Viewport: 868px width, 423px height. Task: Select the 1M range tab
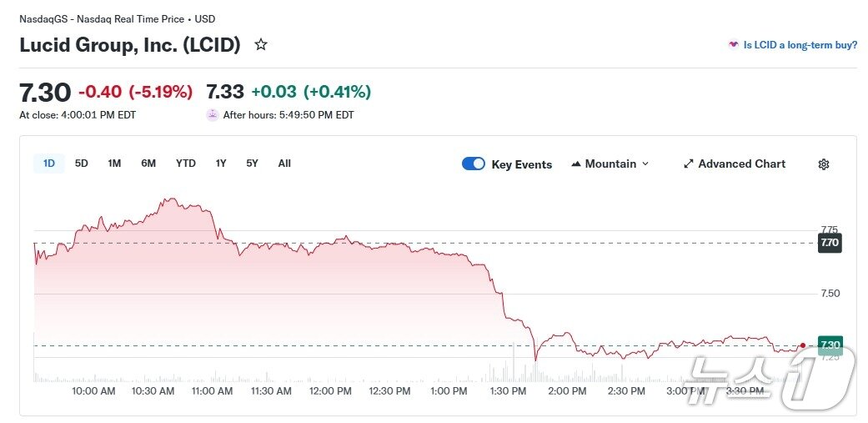114,164
